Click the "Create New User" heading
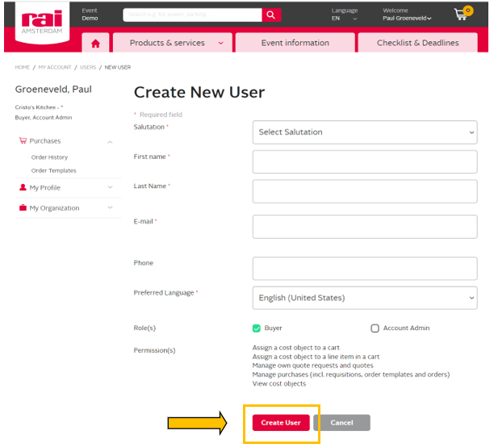Screen dimensions: 494x448 (x=199, y=93)
